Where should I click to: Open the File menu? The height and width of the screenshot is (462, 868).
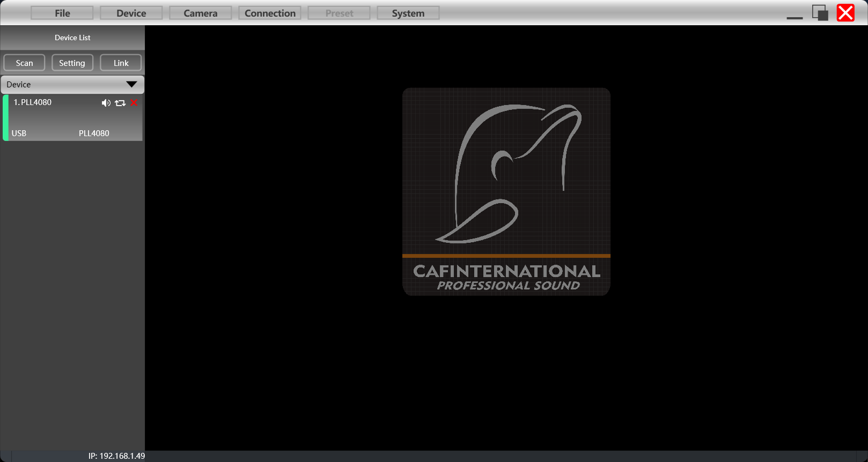click(x=62, y=13)
